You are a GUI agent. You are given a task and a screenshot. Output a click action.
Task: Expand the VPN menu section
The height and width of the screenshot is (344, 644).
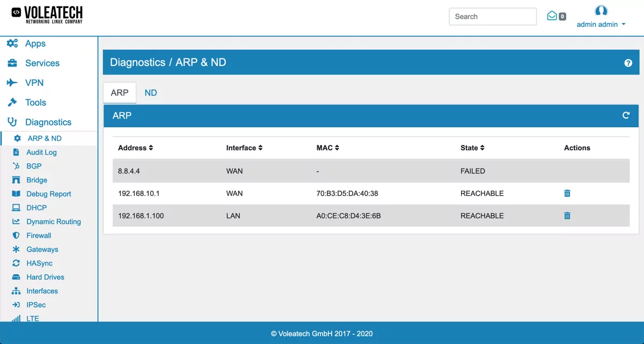click(34, 83)
